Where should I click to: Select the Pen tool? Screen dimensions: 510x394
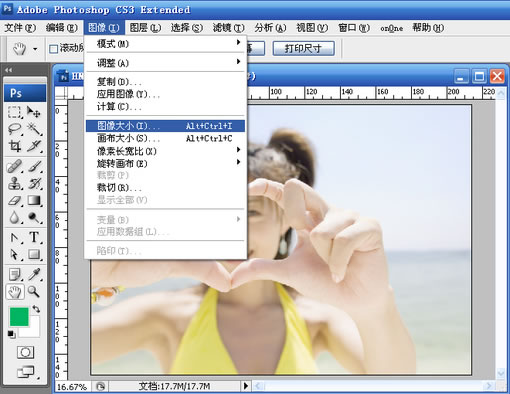click(15, 237)
